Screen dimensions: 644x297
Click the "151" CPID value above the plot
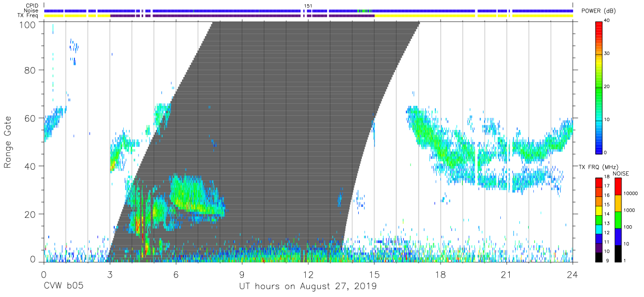[308, 6]
